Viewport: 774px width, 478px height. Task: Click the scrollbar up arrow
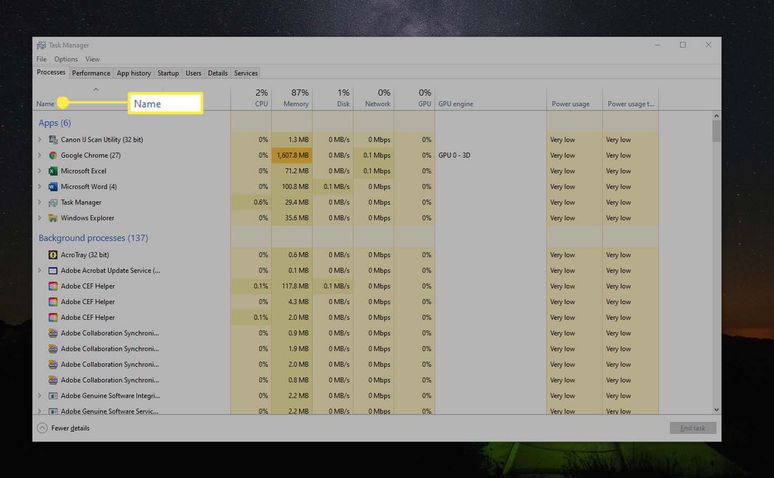[716, 116]
